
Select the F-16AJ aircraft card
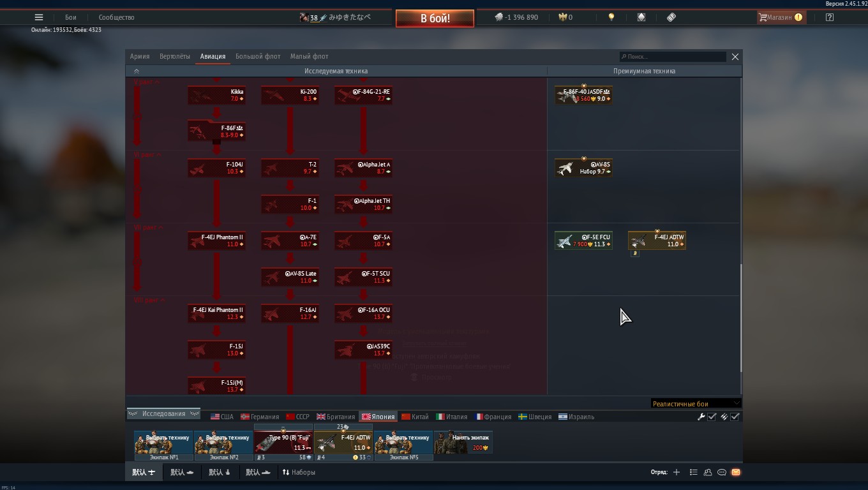coord(290,313)
